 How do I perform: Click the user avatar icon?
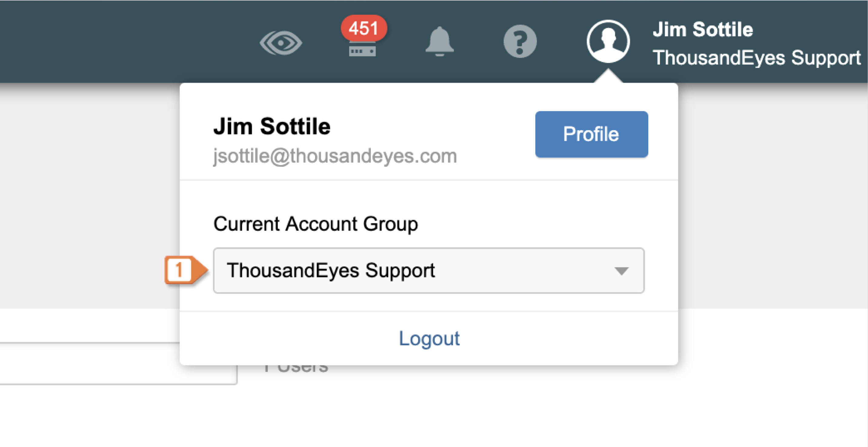pyautogui.click(x=608, y=41)
